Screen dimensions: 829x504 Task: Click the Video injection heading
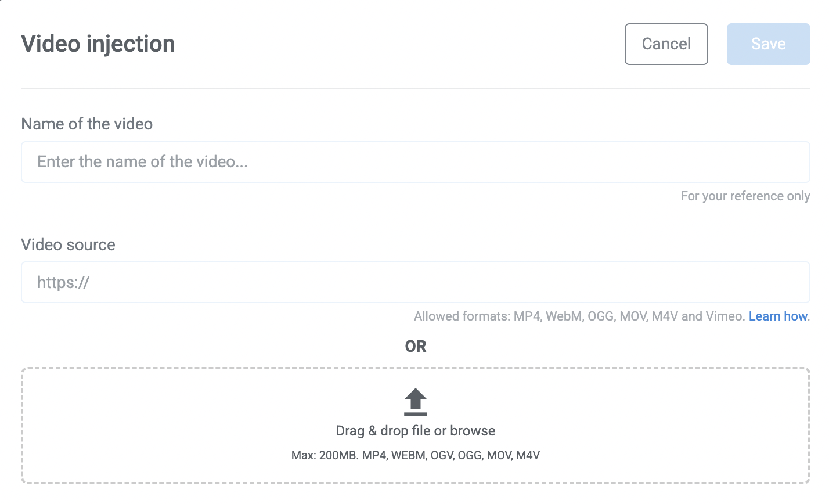(98, 44)
